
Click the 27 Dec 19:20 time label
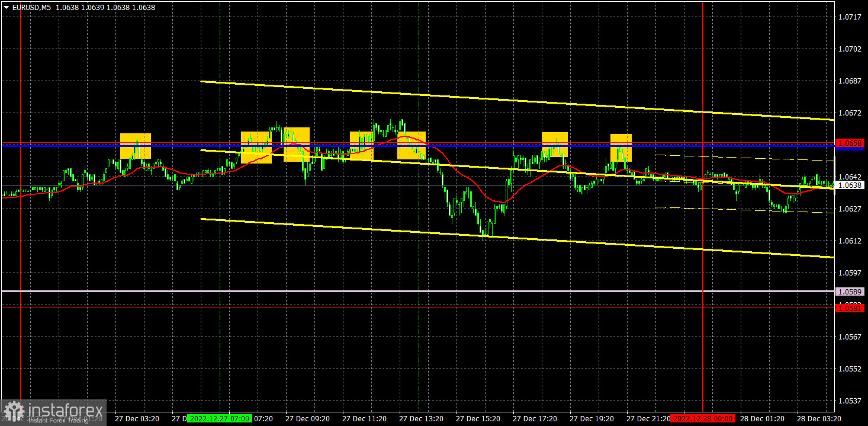pos(591,418)
